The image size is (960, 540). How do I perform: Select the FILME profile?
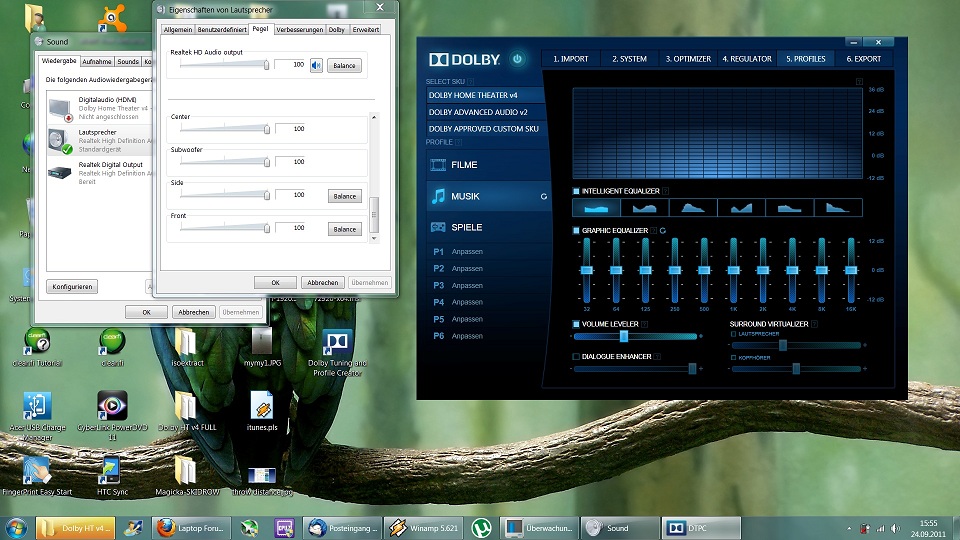pos(488,165)
